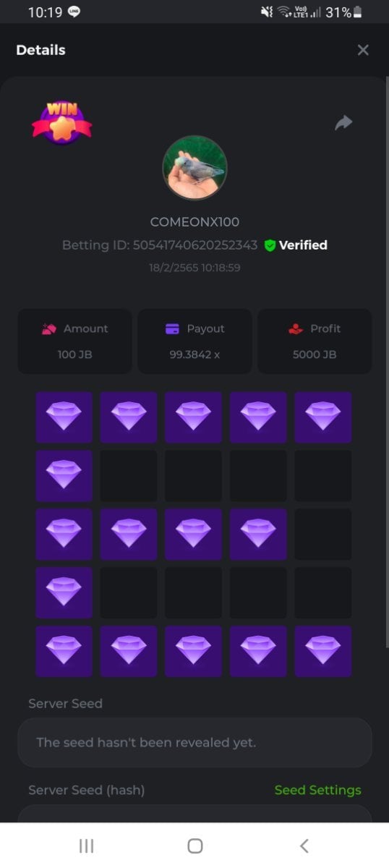This screenshot has height=868, width=389.
Task: Tap the WIN star badge
Action: coord(62,122)
